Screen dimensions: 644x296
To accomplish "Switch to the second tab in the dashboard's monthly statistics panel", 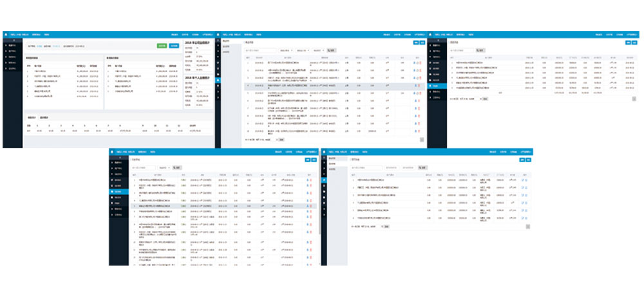I will (44, 118).
